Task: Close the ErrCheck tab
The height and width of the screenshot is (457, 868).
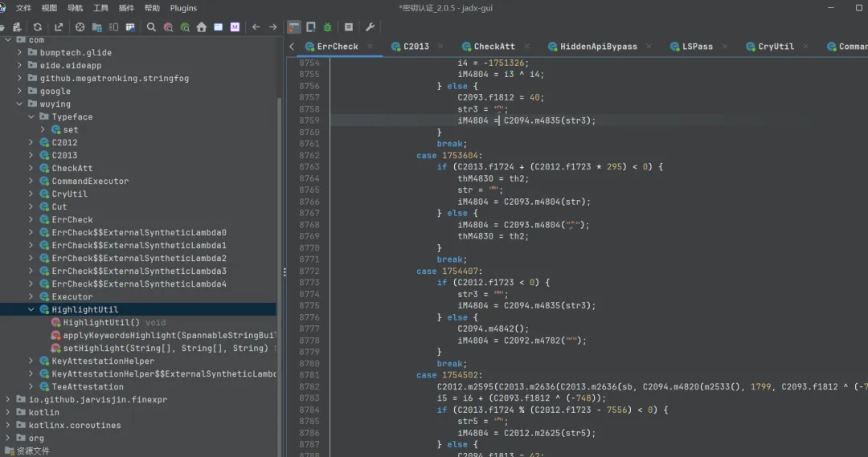Action: (x=370, y=47)
